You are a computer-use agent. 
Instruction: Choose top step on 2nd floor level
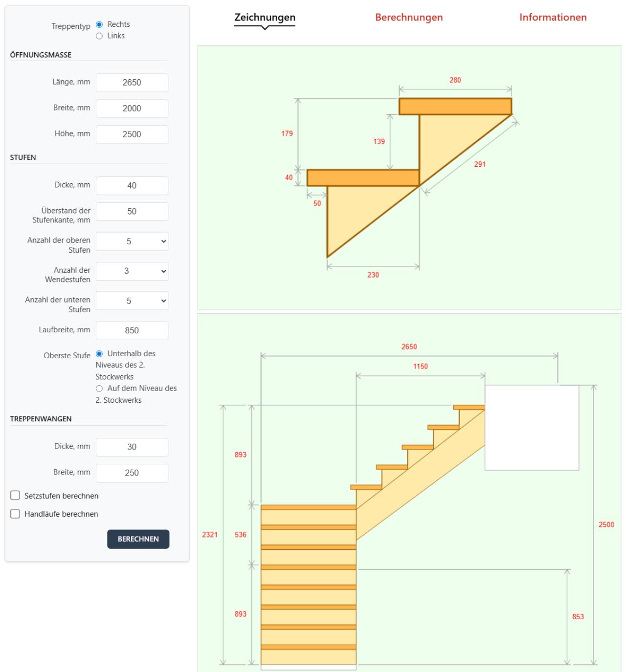99,389
